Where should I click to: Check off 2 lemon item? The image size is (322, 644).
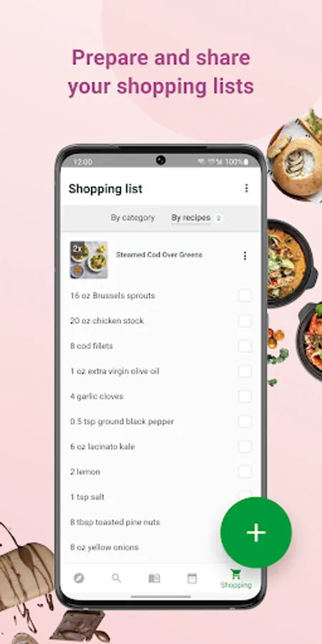(x=245, y=472)
